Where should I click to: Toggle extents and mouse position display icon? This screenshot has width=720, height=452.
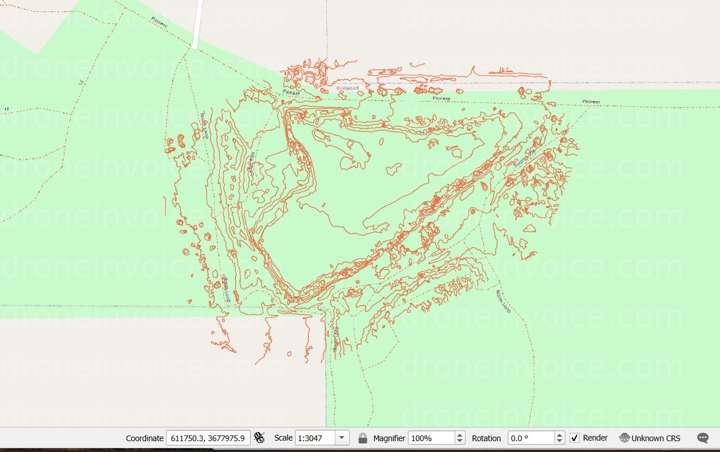point(259,438)
